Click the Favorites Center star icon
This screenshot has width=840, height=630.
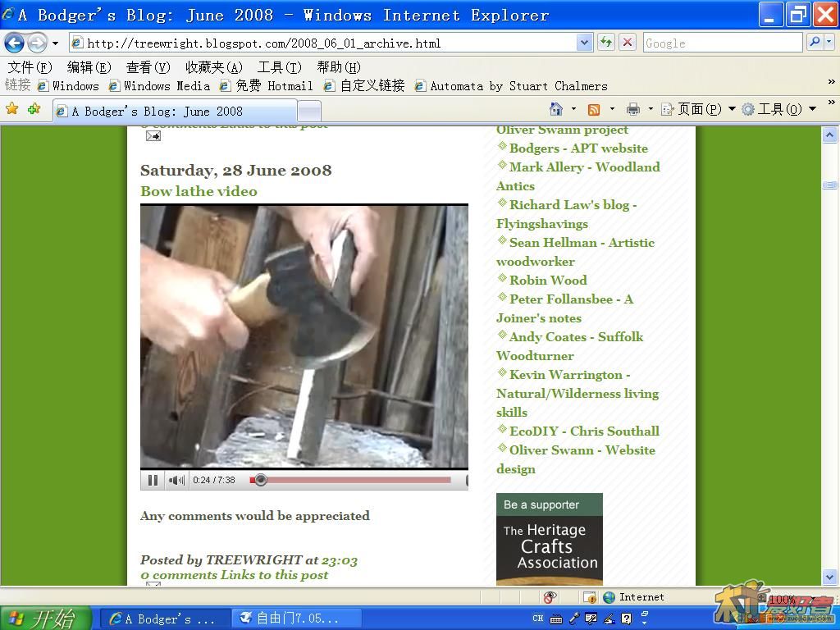[x=12, y=109]
